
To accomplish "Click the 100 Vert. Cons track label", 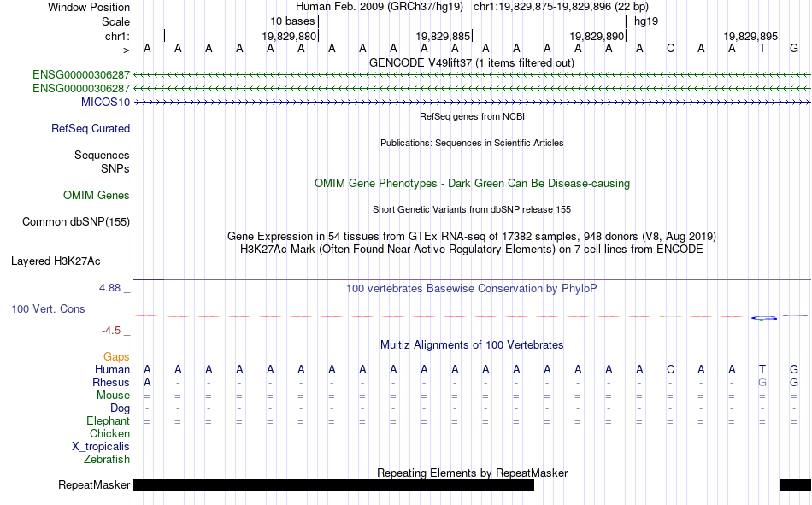I will (48, 308).
